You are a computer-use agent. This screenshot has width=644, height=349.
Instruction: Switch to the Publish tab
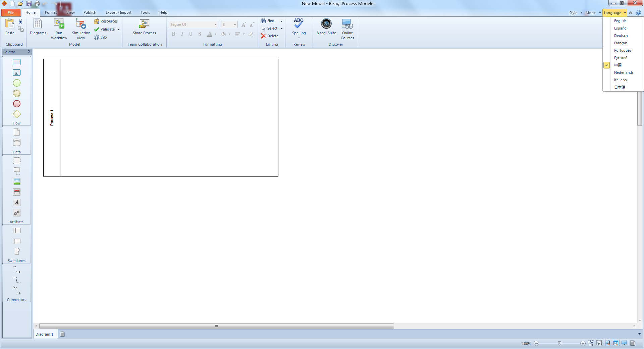(90, 13)
